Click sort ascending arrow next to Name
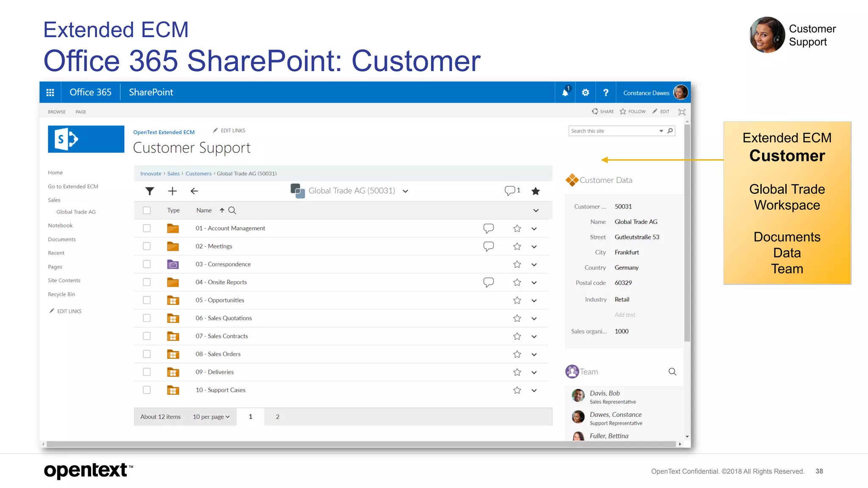Viewport: 868px width, 488px height. pos(222,210)
